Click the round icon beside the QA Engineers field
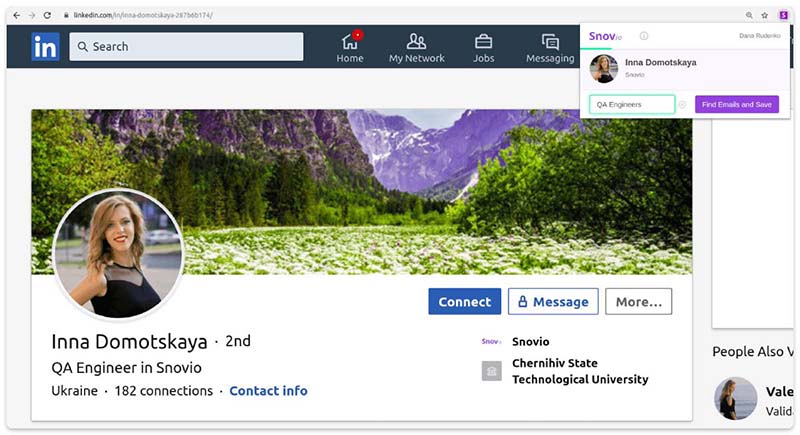The width and height of the screenshot is (800, 435). pos(683,105)
